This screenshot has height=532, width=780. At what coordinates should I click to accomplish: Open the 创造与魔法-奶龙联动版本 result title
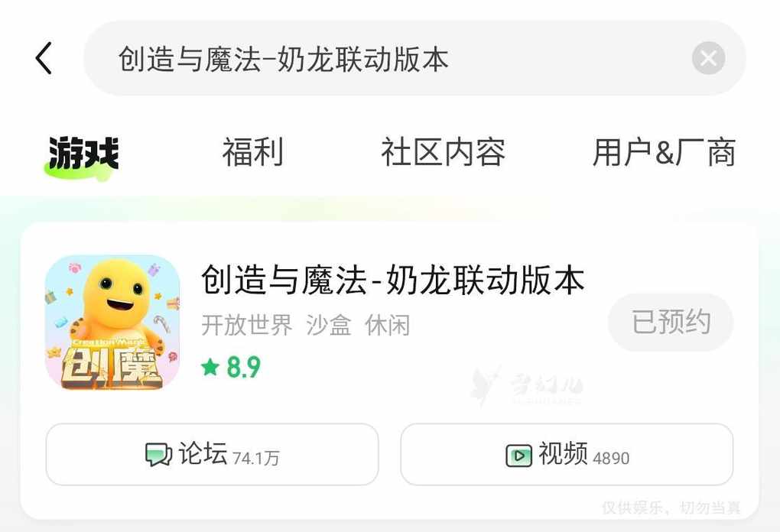(393, 280)
